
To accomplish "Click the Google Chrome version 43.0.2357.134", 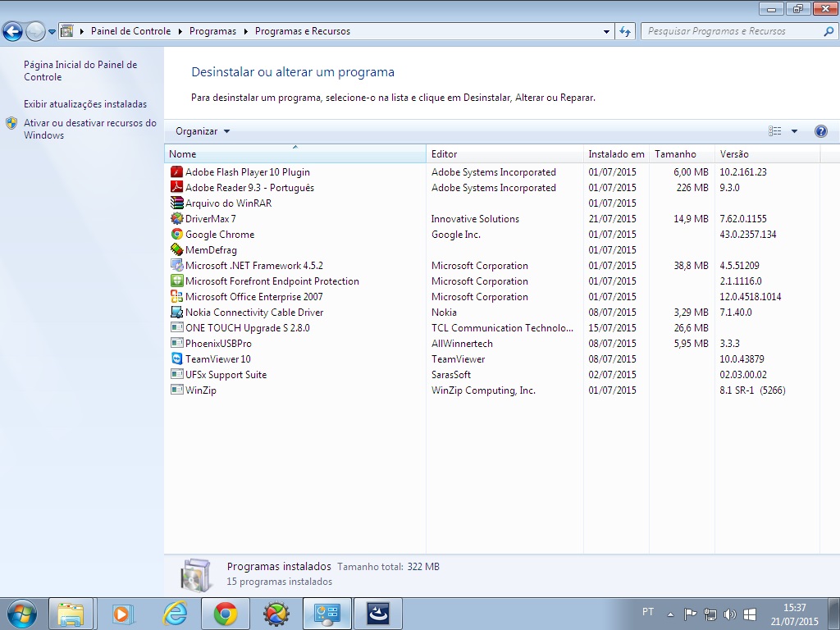I will (748, 234).
